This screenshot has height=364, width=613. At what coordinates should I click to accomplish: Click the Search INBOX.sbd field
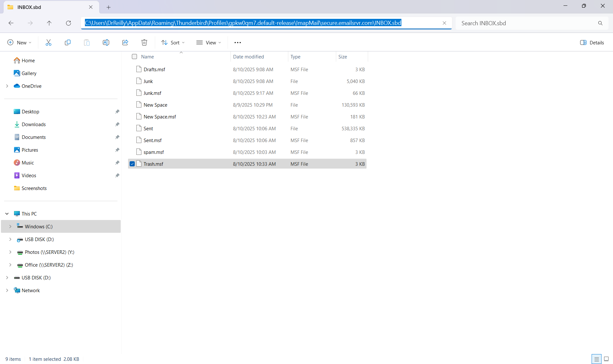(527, 23)
